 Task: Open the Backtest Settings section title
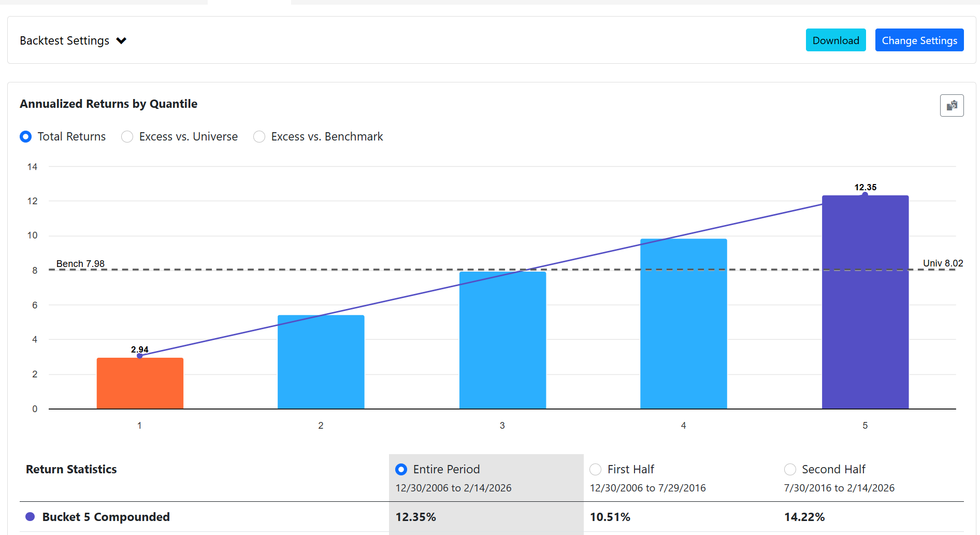(65, 41)
